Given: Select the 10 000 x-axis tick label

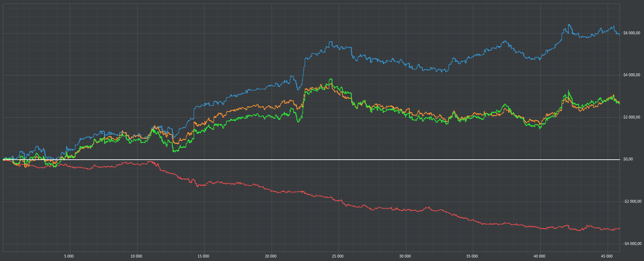Looking at the screenshot, I should pyautogui.click(x=136, y=256).
